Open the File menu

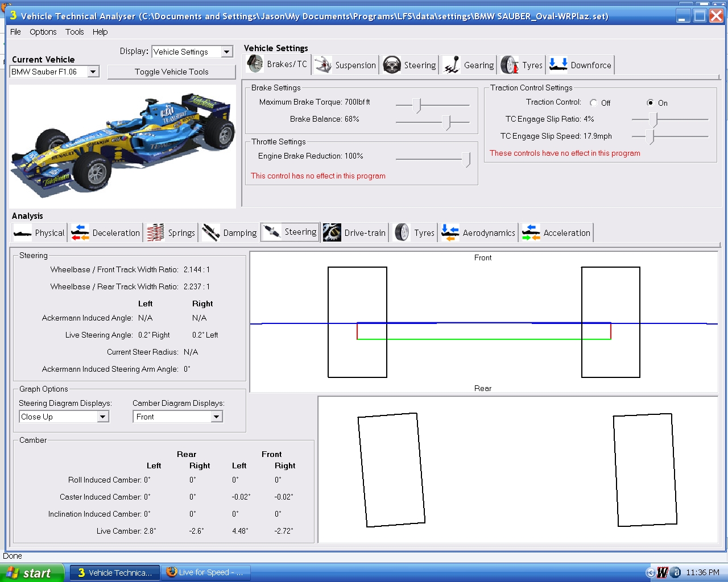point(15,32)
